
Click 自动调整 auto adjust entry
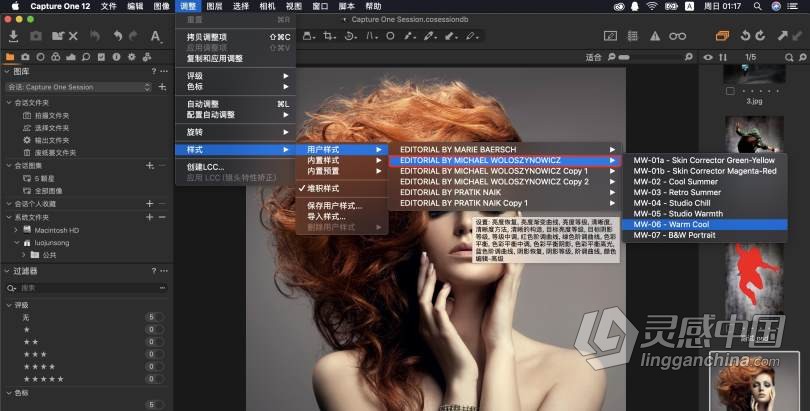point(236,104)
